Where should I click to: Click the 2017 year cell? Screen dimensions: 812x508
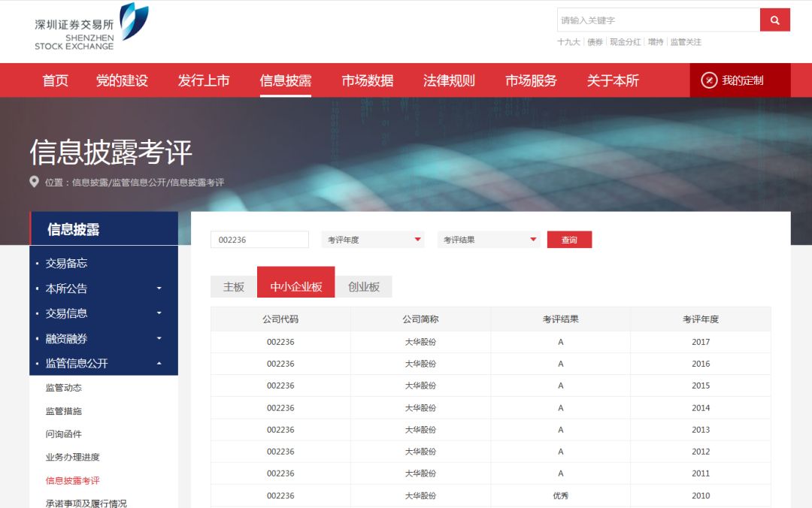tap(701, 342)
